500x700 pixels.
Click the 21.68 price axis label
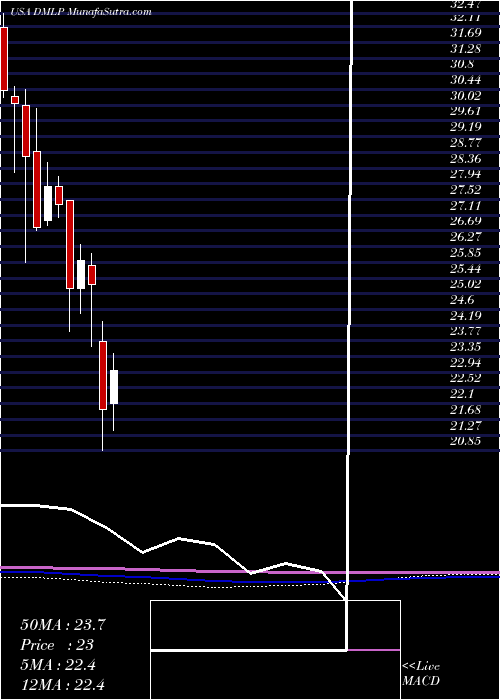point(465,410)
